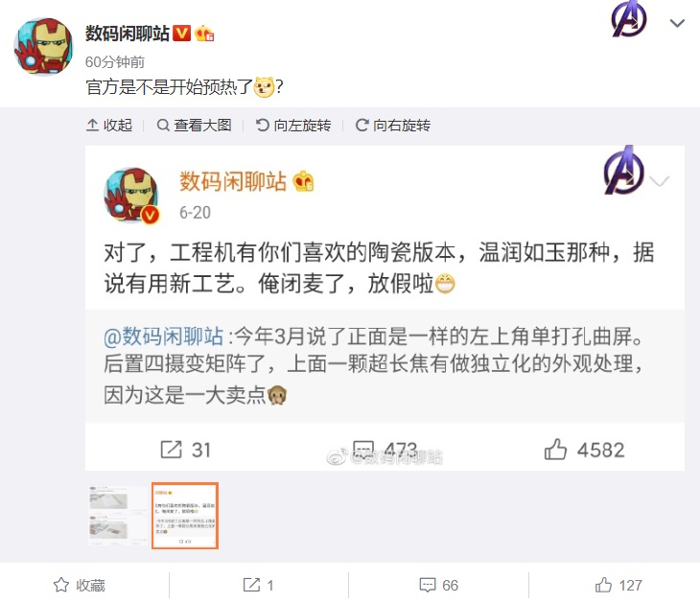Repost using the share icon showing 1

(x=258, y=585)
